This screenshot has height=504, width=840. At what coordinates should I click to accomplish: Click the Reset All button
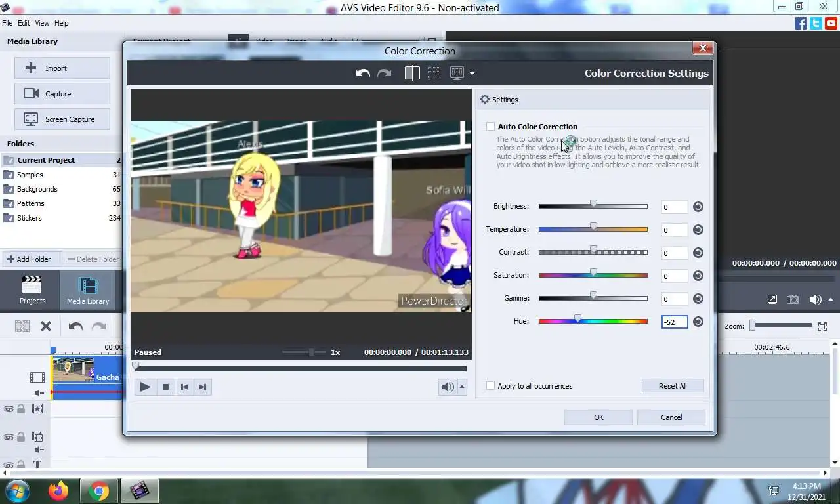(673, 386)
